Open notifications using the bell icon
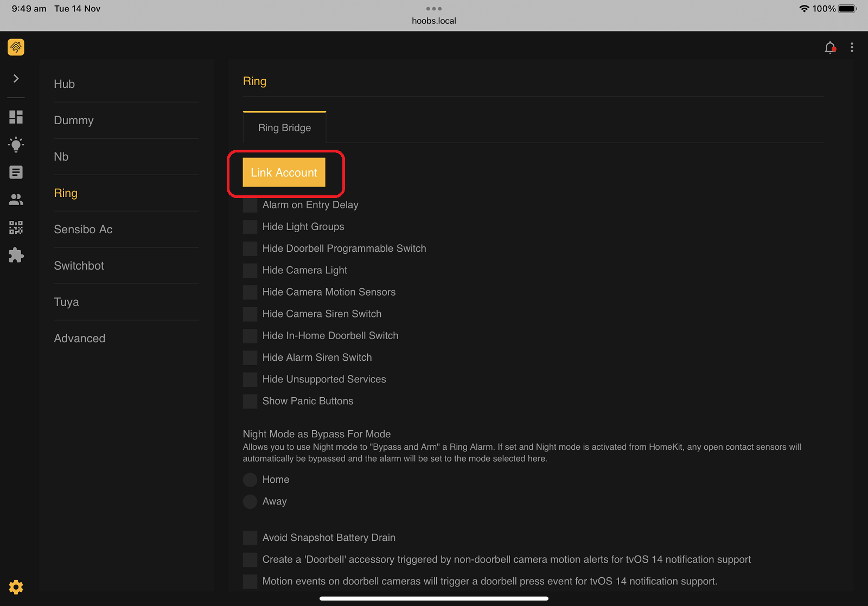868x606 pixels. pos(830,47)
